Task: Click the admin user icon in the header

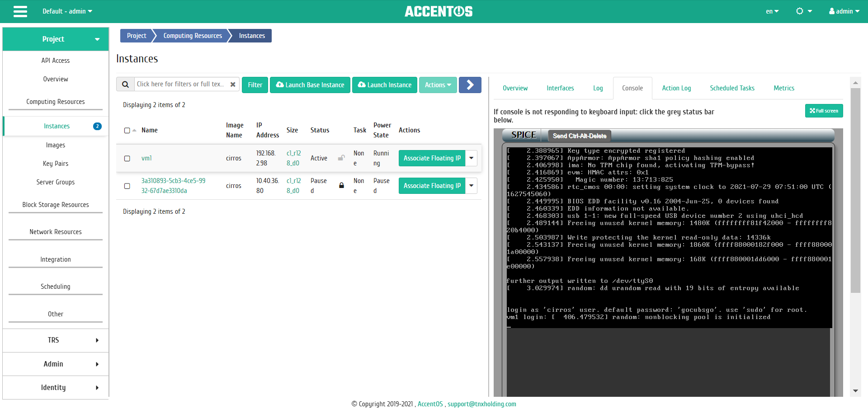Action: click(832, 11)
